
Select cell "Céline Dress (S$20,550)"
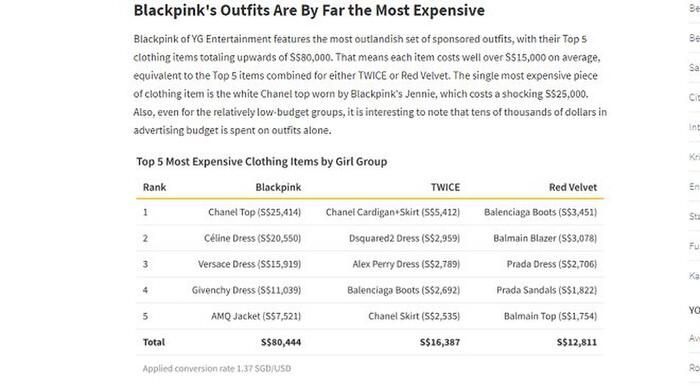tap(252, 238)
